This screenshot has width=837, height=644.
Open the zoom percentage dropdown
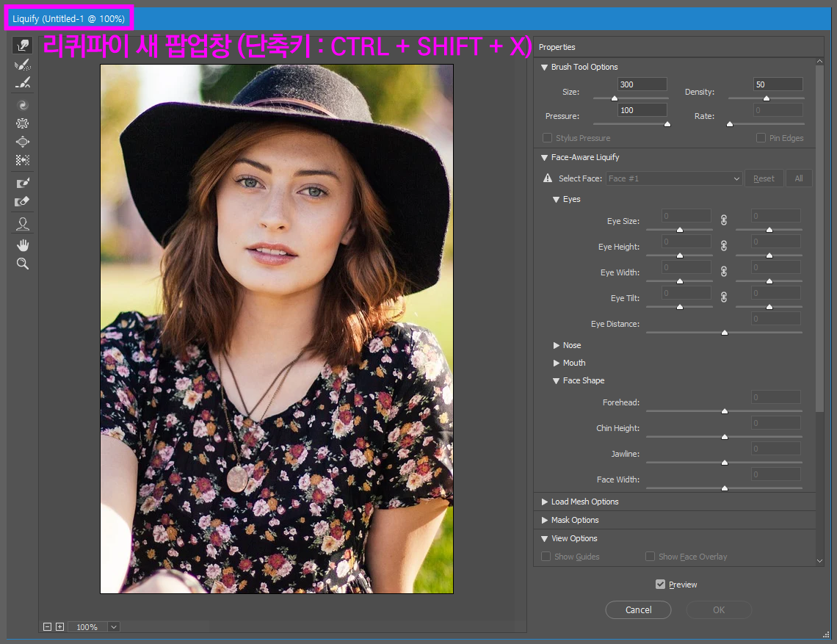pos(114,627)
